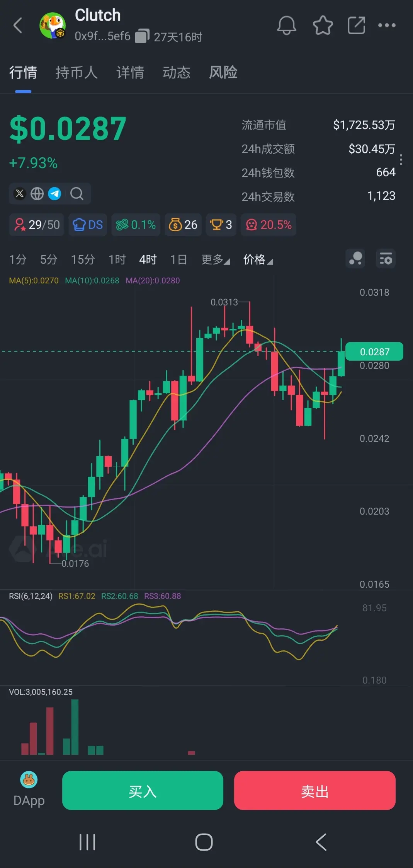The width and height of the screenshot is (413, 868).
Task: Tap the trophy 3 badge
Action: point(221,225)
